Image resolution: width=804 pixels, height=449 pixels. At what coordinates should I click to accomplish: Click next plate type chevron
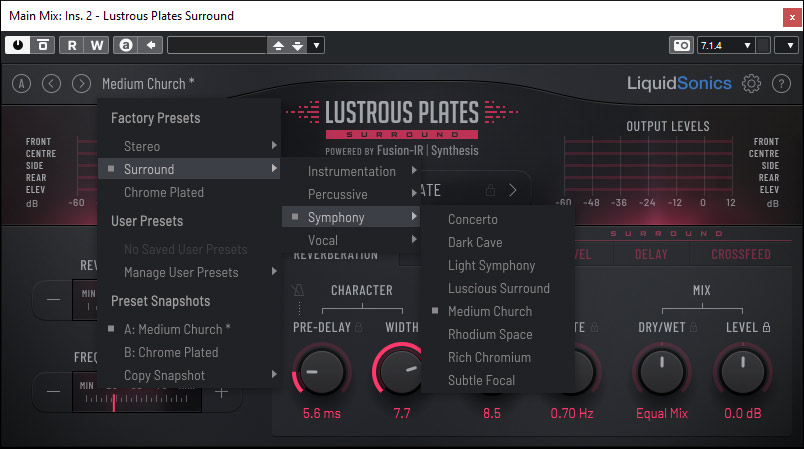click(x=513, y=190)
